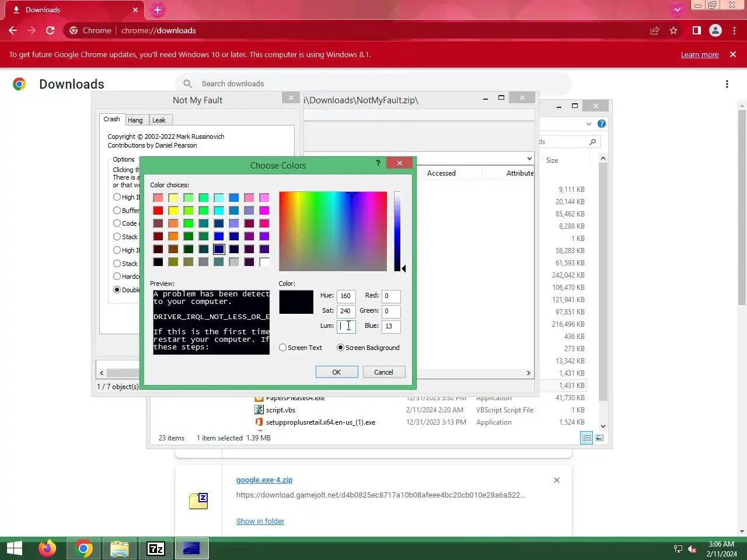Pick the white color swatch
This screenshot has height=560, width=747.
264,262
